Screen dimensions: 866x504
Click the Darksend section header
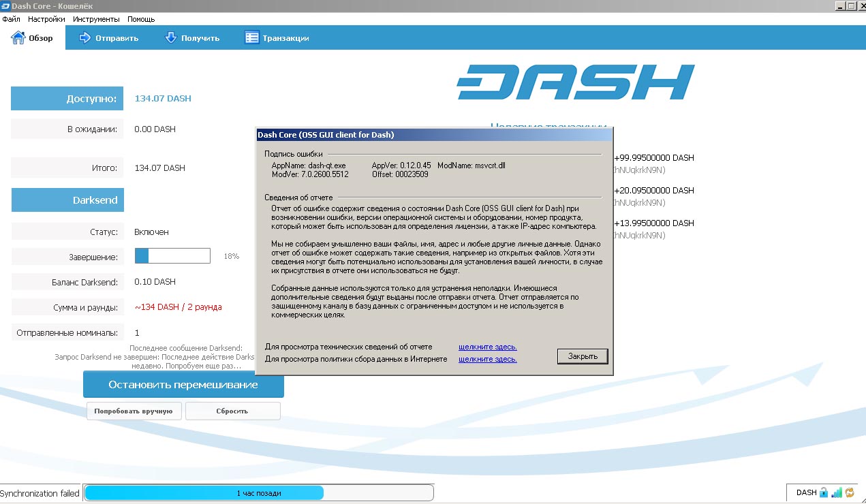coord(67,200)
